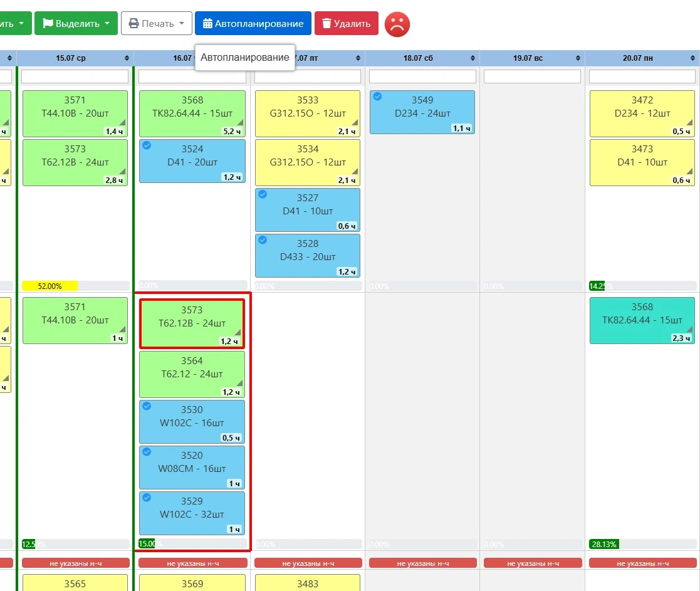This screenshot has width=700, height=591.
Task: Click the 52.00% load progress bar
Action: point(75,286)
